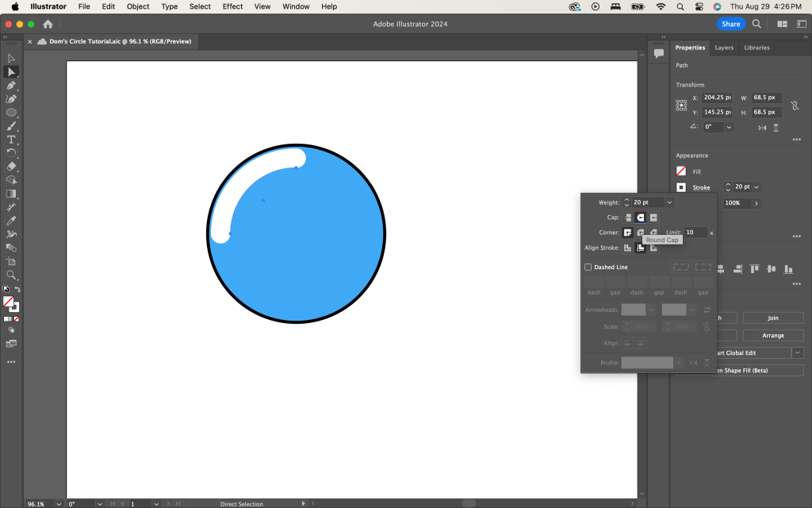Flip horizontally in Transform section
Image resolution: width=812 pixels, height=508 pixels.
click(x=762, y=127)
